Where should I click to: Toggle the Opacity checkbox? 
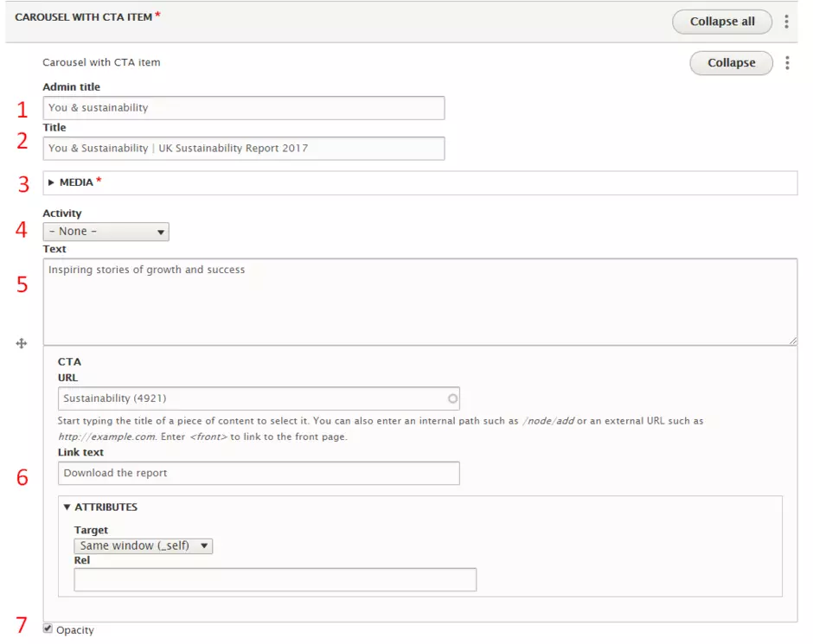coord(48,629)
